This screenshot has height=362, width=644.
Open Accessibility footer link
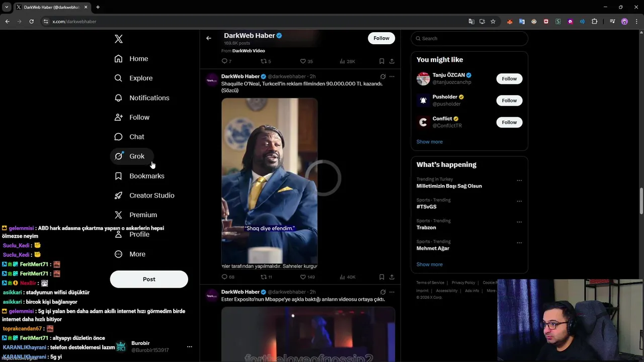(x=447, y=291)
